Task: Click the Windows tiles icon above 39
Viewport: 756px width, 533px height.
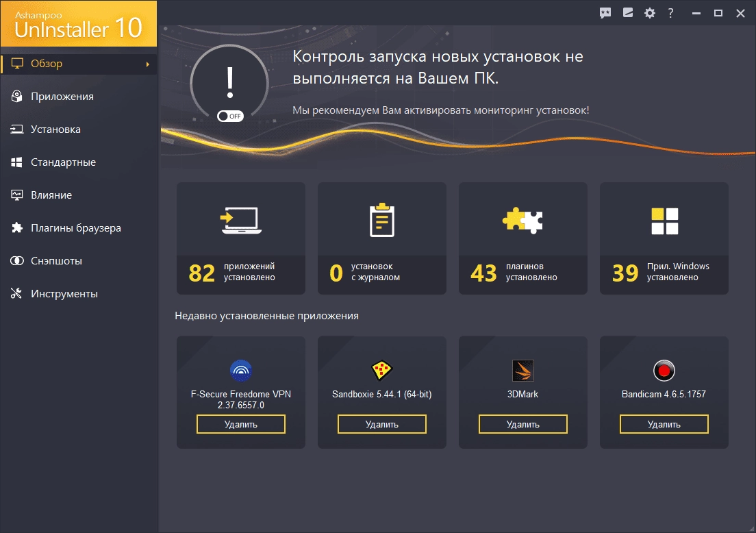Action: 664,221
